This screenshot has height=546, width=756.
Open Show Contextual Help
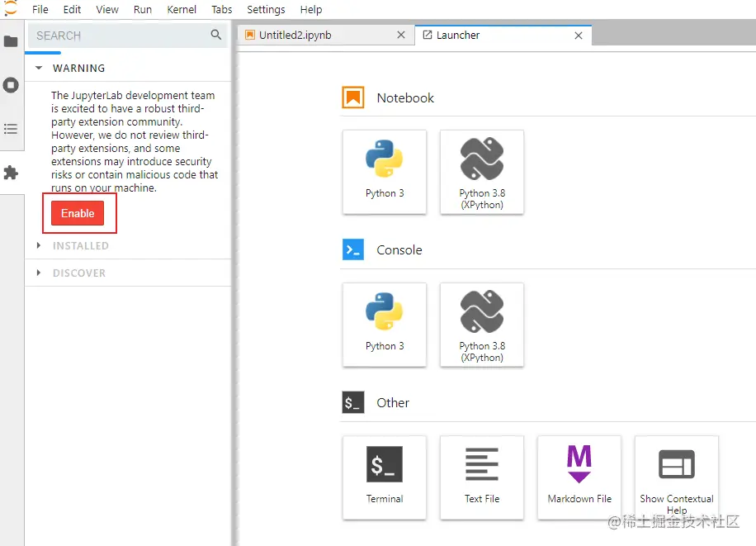pos(677,478)
